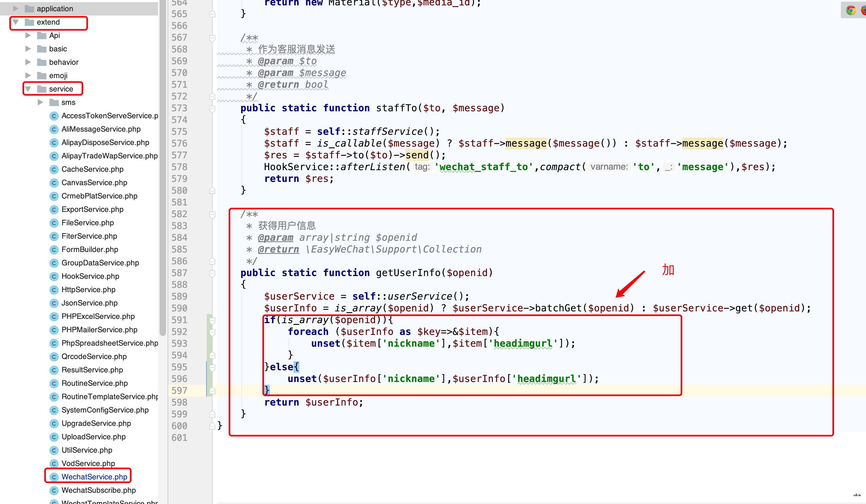Click JsonService.php class icon
Image resolution: width=866 pixels, height=504 pixels.
tap(54, 303)
